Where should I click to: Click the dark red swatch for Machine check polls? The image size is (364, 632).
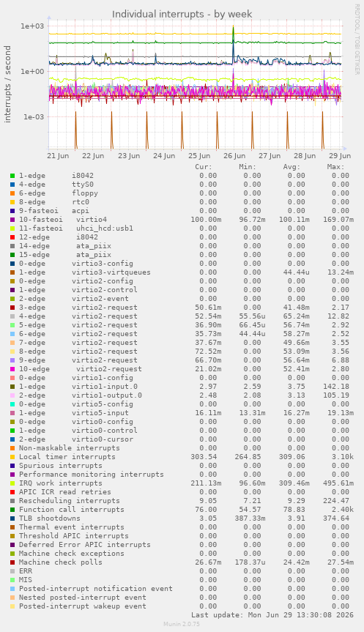click(12, 562)
